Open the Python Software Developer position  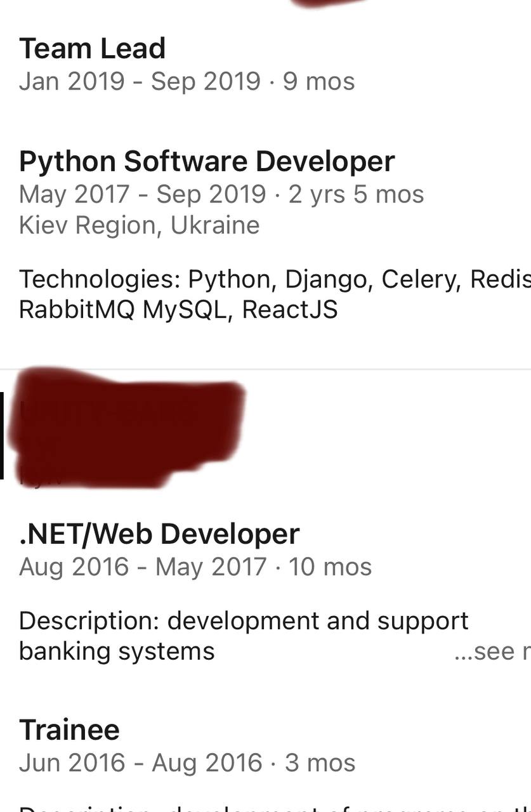pyautogui.click(x=207, y=162)
